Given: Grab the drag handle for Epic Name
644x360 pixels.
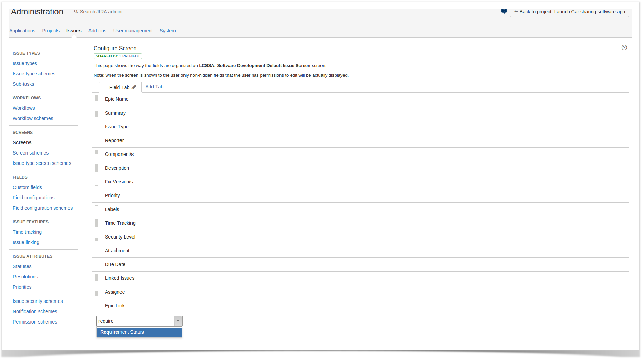Looking at the screenshot, I should click(x=97, y=99).
